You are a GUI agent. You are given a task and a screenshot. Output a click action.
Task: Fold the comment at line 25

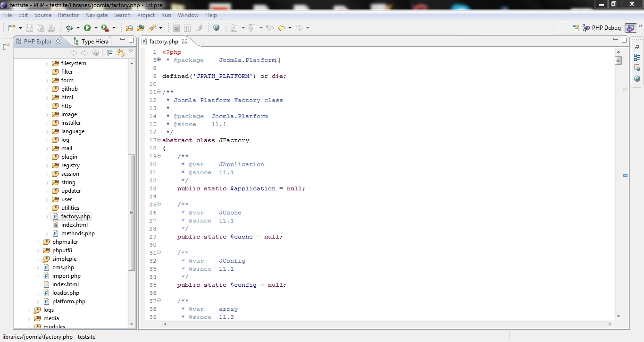click(x=159, y=205)
